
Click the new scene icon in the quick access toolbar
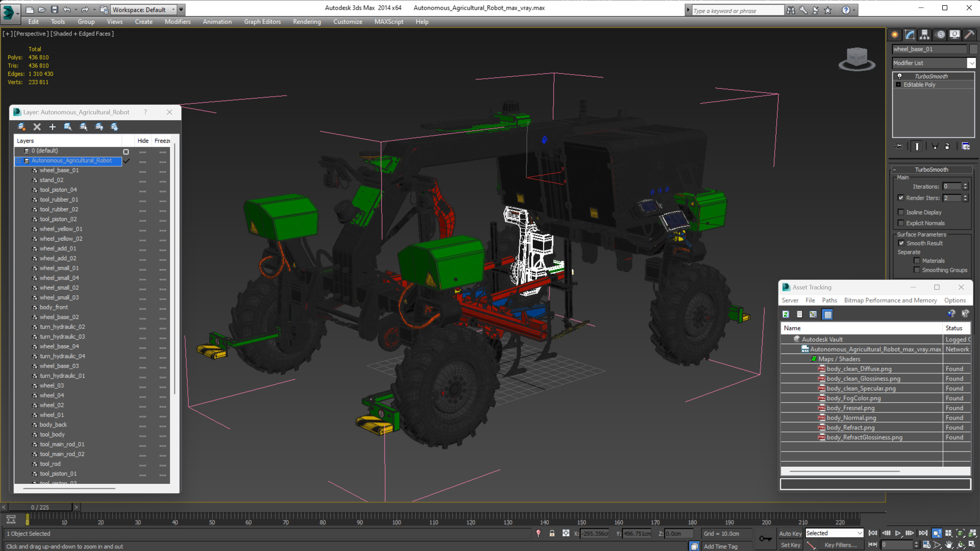click(30, 10)
